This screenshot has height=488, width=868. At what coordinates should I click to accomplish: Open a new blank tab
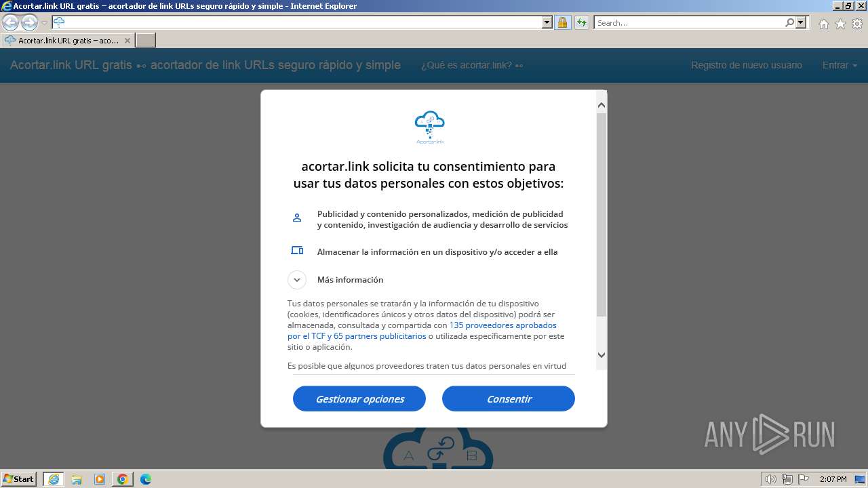coord(146,40)
